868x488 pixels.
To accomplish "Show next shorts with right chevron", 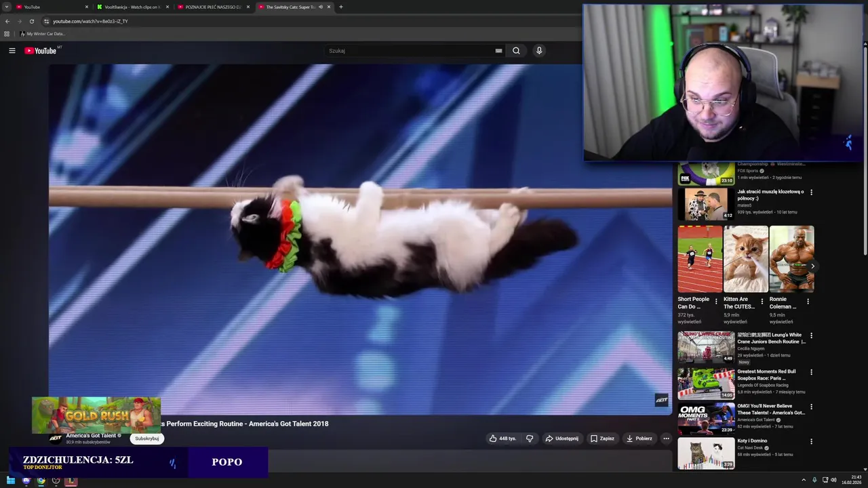I will pos(812,266).
